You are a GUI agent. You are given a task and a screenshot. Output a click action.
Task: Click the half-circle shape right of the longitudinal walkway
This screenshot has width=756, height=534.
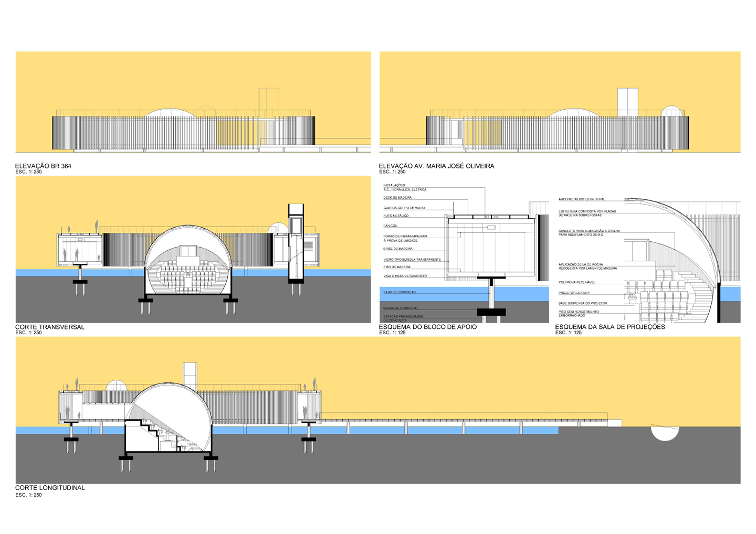point(665,433)
